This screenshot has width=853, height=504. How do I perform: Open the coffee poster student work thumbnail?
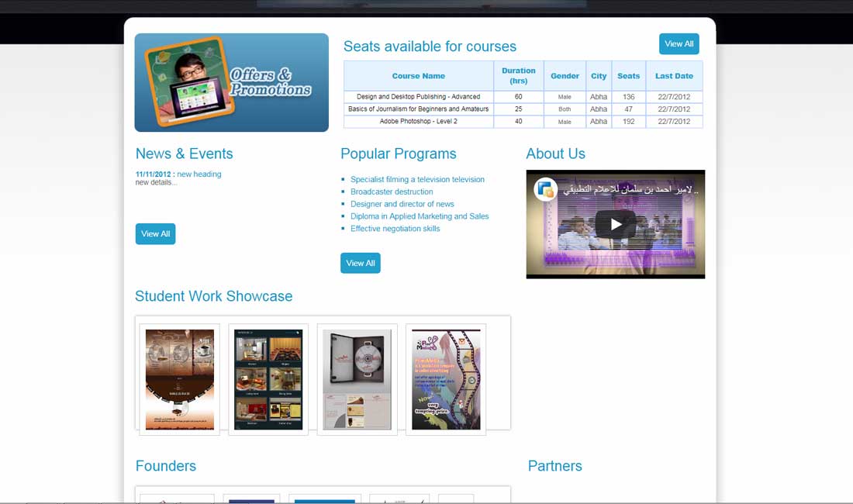point(180,379)
